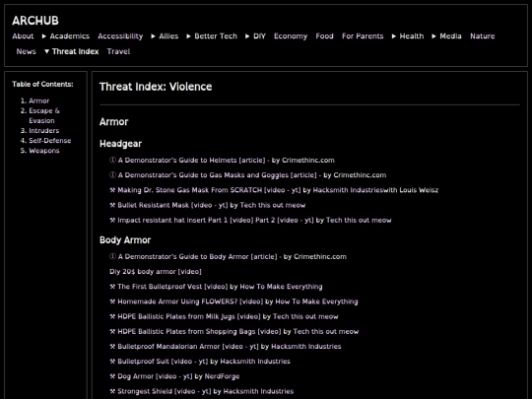Image resolution: width=532 pixels, height=399 pixels.
Task: Open the For Parents page
Action: tap(363, 36)
